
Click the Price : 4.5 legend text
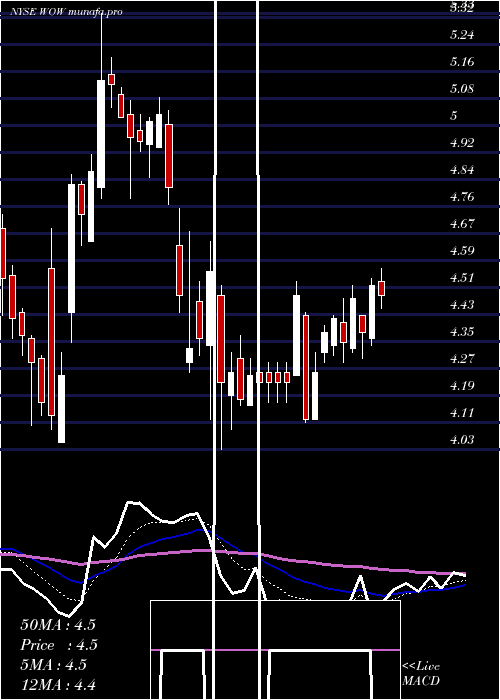(59, 645)
